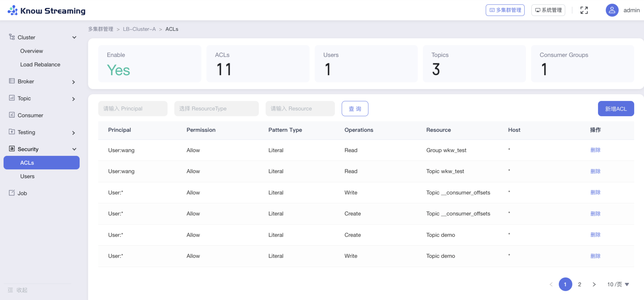Image resolution: width=644 pixels, height=300 pixels.
Task: Click the collapse sidebar icon at bottom
Action: [10, 290]
